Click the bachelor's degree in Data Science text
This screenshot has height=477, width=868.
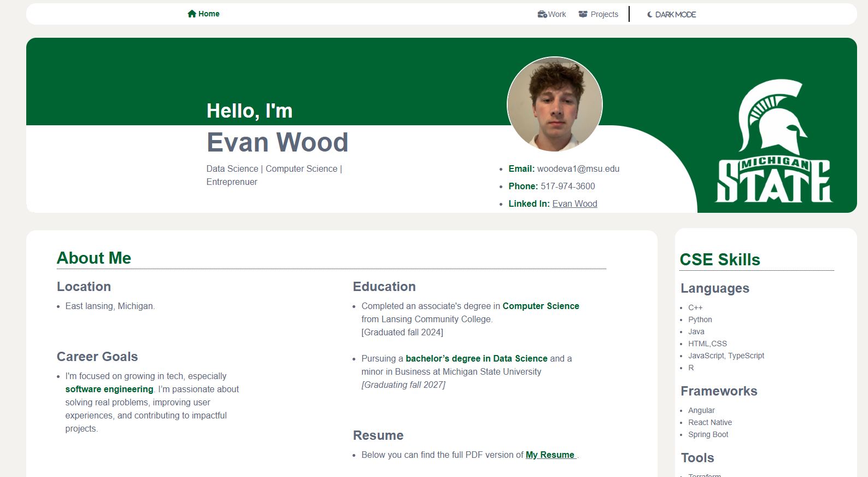476,359
